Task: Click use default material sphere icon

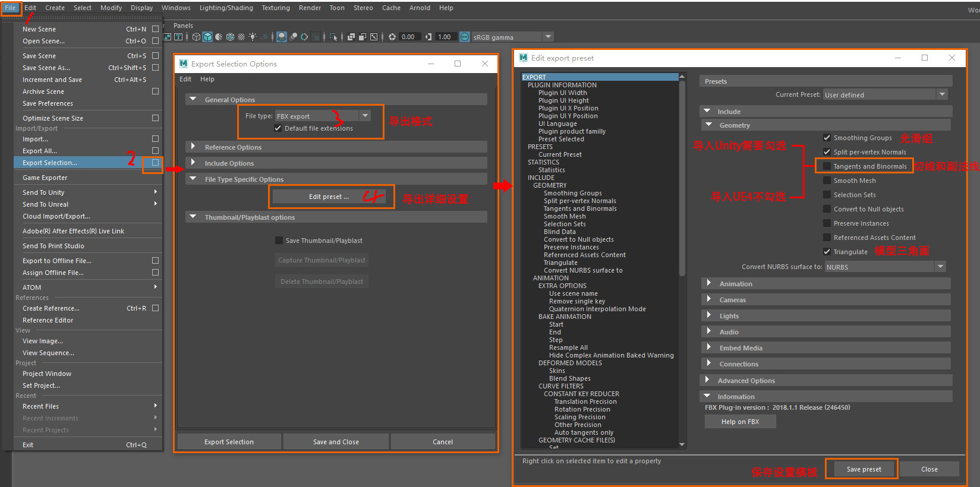Action: (x=219, y=37)
